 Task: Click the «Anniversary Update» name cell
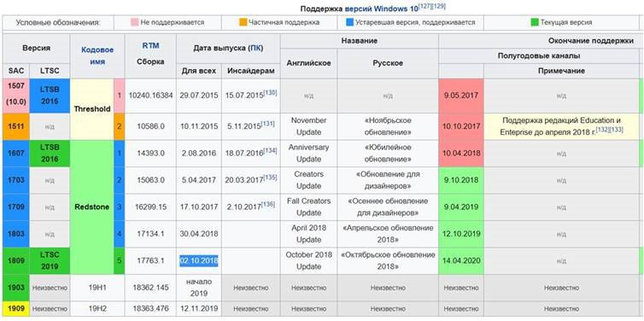[308, 153]
